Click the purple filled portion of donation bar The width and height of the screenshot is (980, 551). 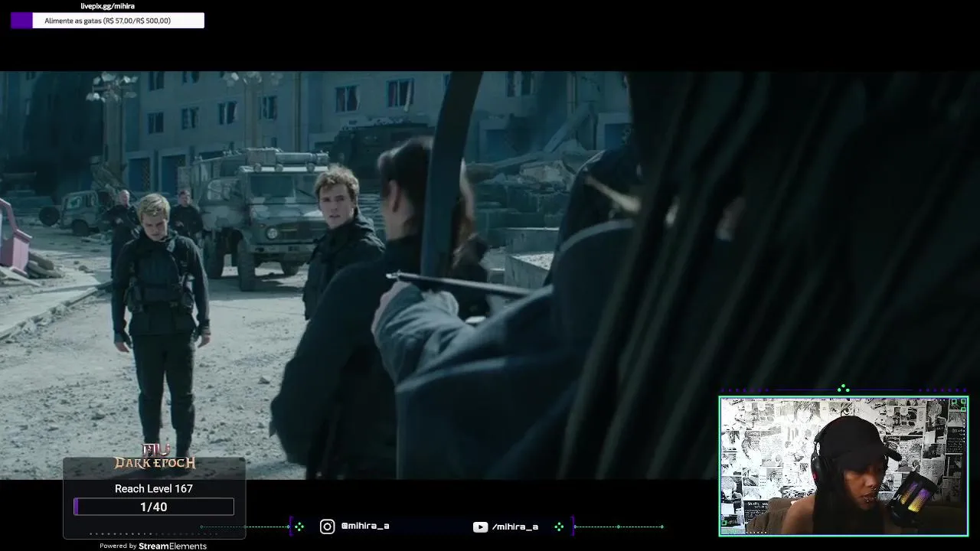point(21,21)
